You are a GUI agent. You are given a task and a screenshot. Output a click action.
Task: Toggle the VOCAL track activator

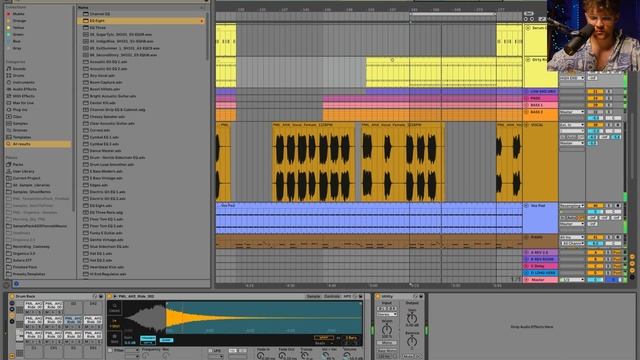click(x=595, y=125)
